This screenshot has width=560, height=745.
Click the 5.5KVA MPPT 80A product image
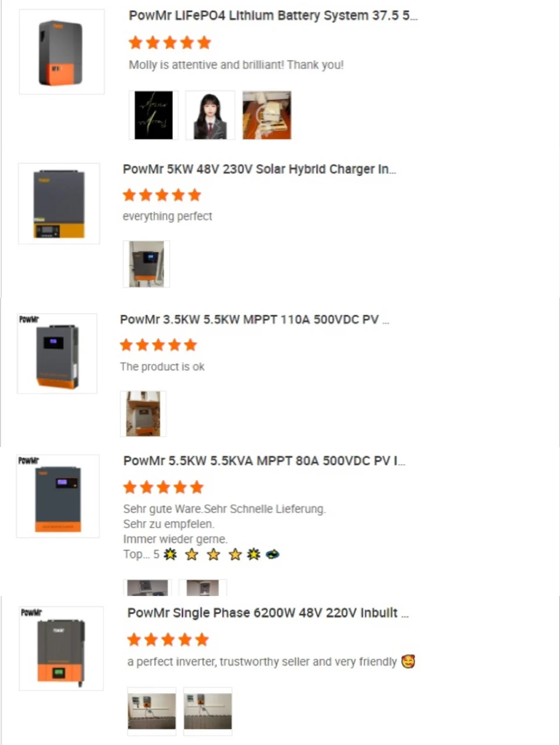[58, 496]
